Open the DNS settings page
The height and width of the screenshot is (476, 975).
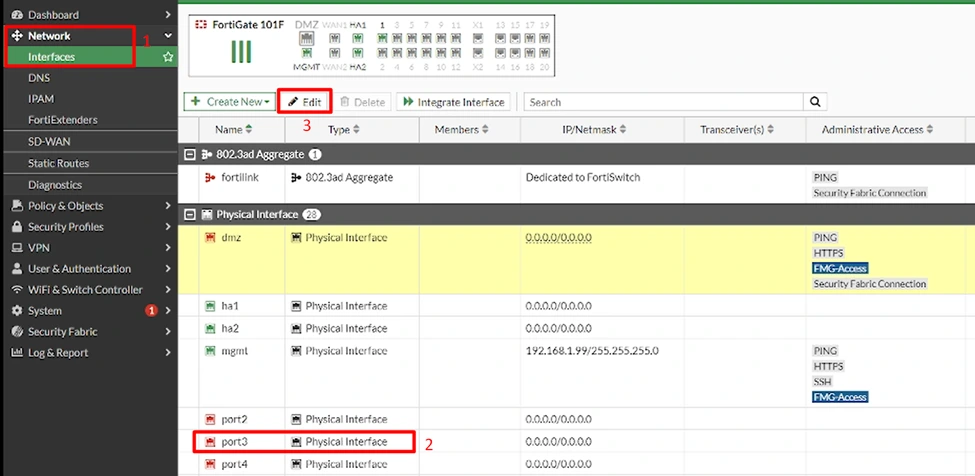tap(39, 78)
